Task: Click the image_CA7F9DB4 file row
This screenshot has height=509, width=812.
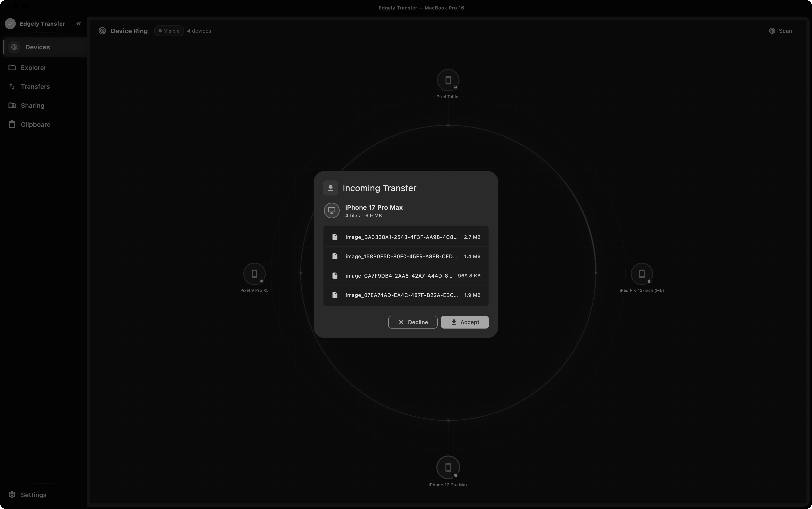Action: (406, 276)
